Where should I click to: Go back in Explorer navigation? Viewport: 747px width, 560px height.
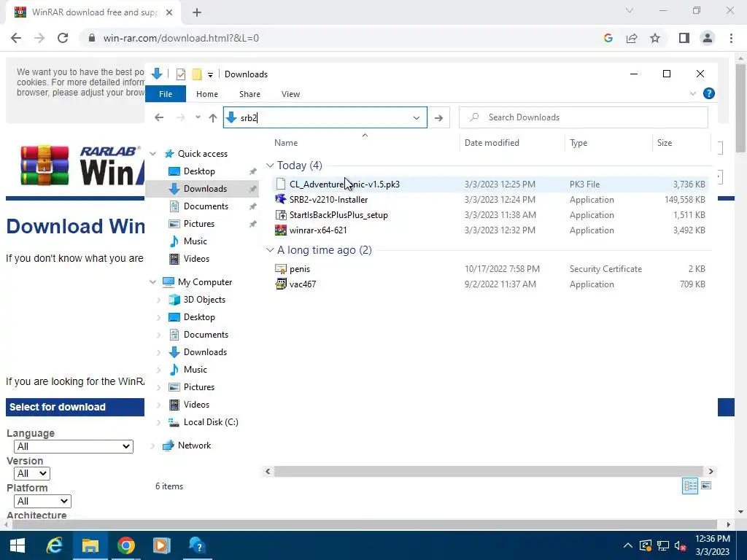[x=159, y=117]
